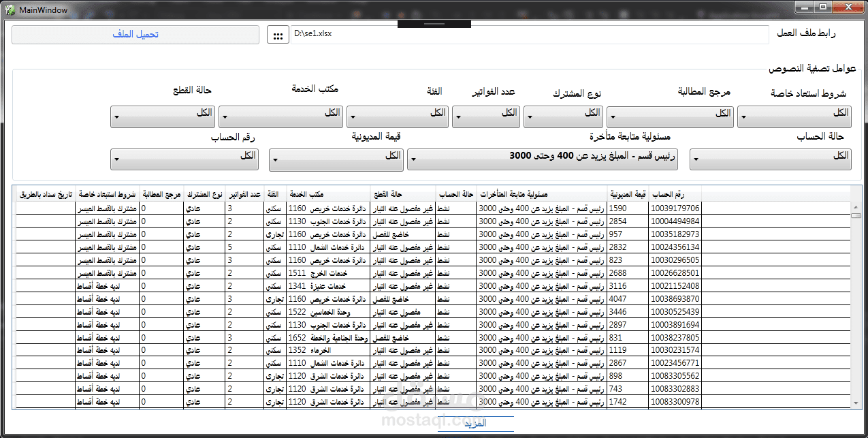Click the حالة الحساب column header in table
Viewport: 868px width, 438px height.
point(456,193)
